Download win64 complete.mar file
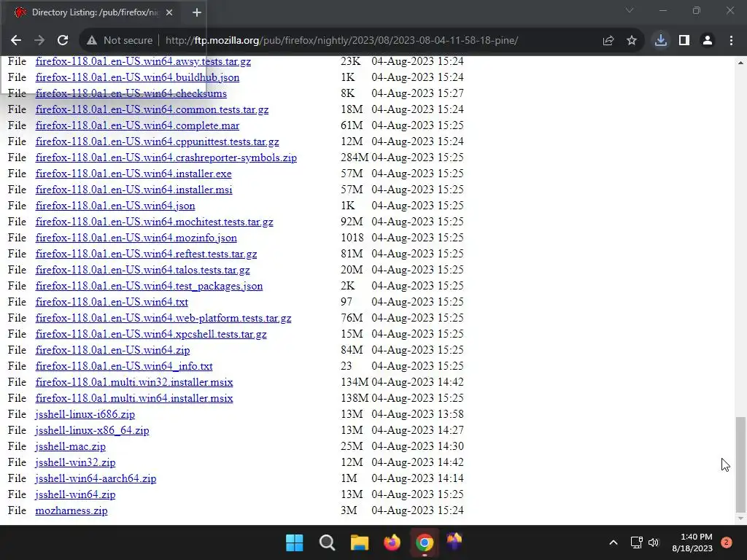Image resolution: width=747 pixels, height=560 pixels. click(x=137, y=125)
